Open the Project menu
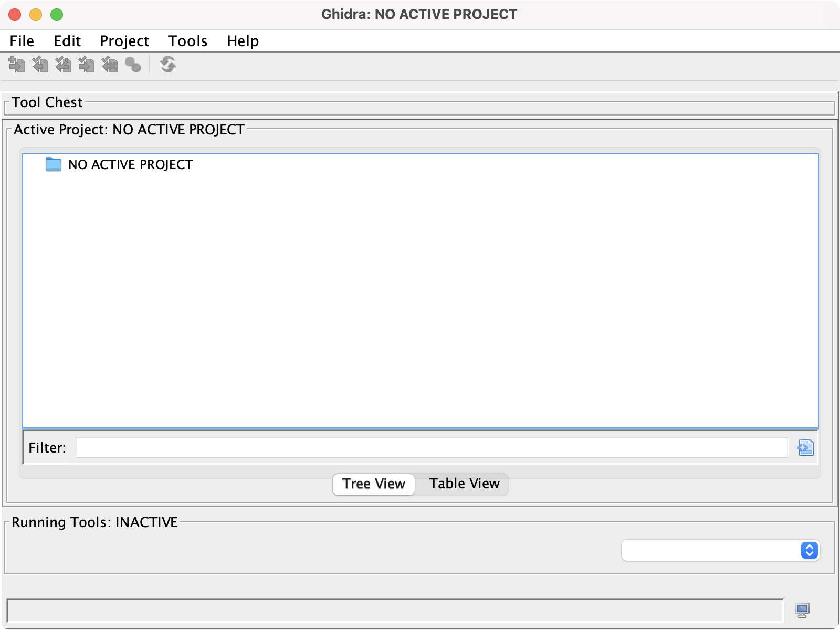 pos(124,41)
